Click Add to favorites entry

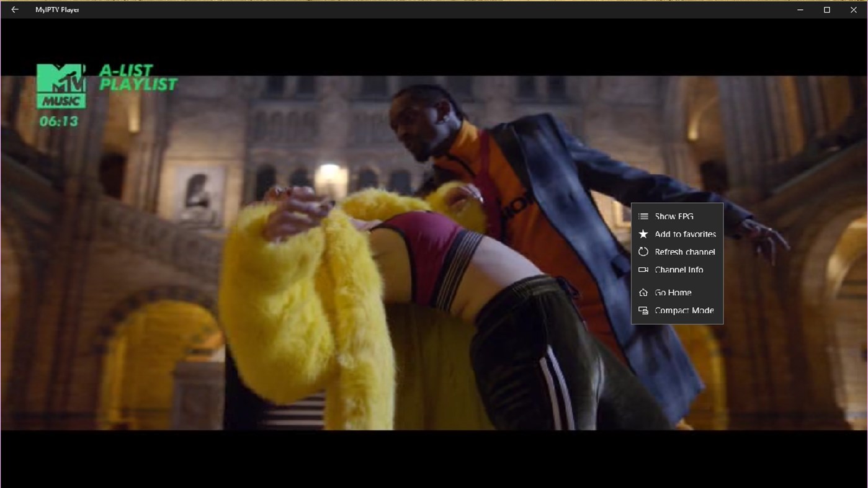684,234
